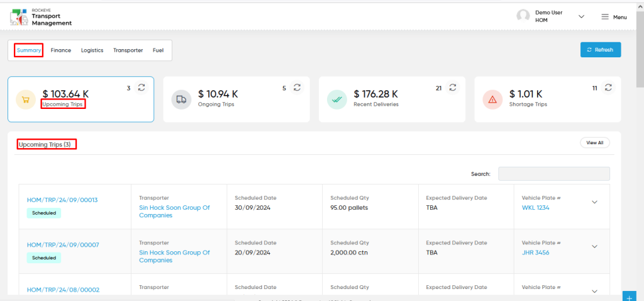
Task: Expand row HOM/TRP/24/09/00013 details
Action: point(594,202)
